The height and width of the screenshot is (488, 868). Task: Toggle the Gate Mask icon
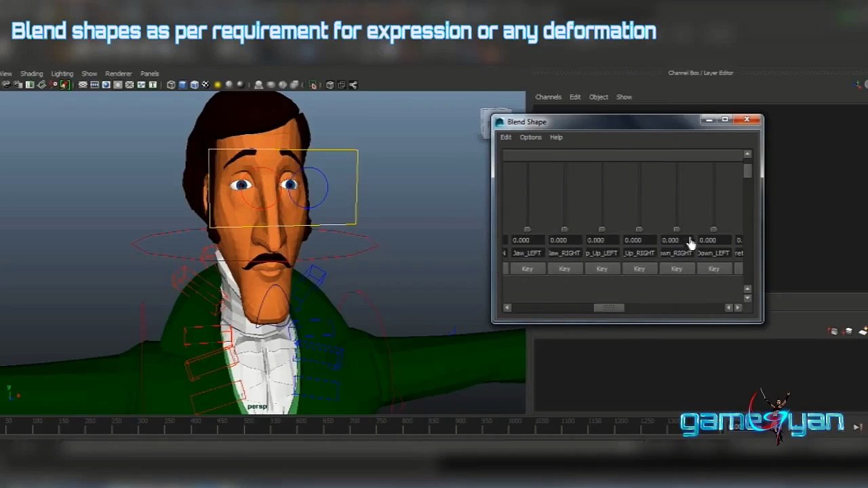point(117,85)
